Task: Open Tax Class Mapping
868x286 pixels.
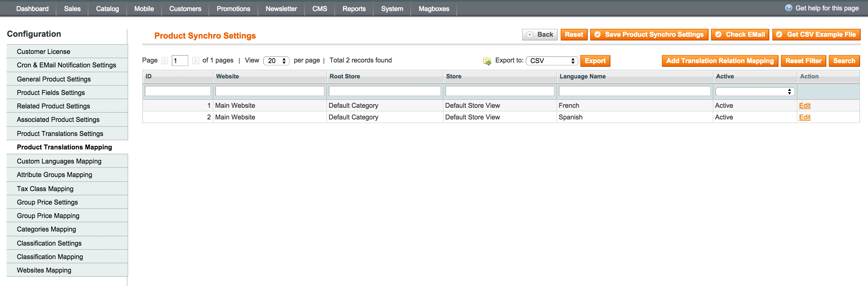Action: (67, 189)
